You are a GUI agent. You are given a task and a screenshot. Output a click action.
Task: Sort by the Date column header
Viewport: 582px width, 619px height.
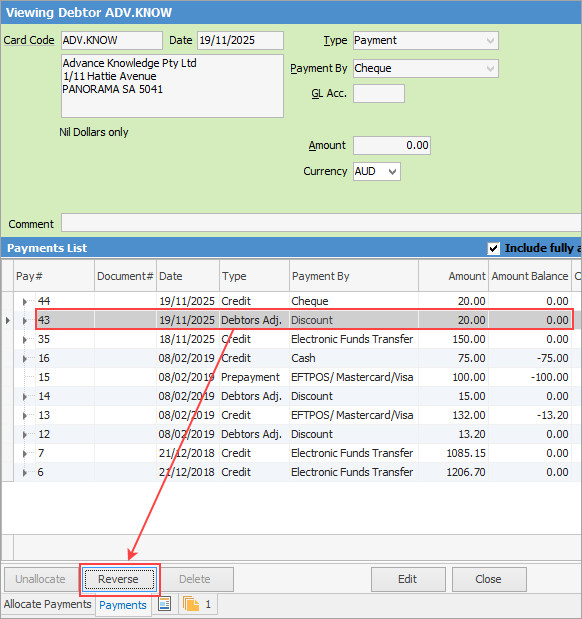188,276
